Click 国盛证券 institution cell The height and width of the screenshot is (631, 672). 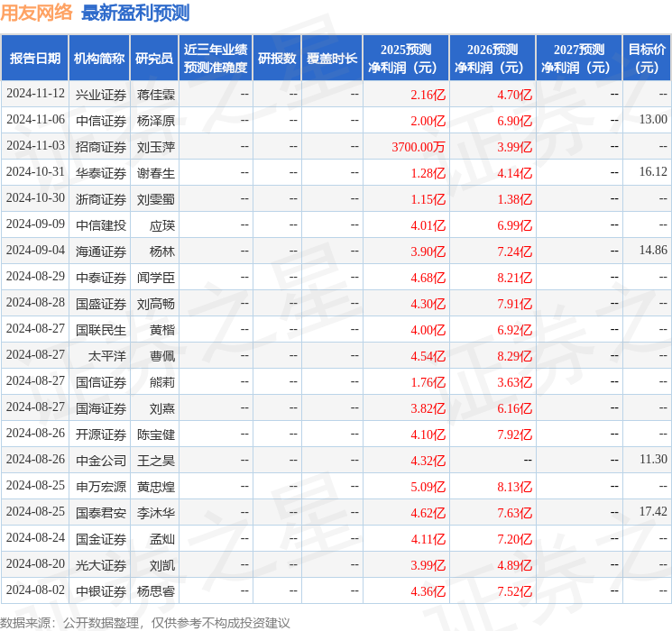tap(101, 304)
